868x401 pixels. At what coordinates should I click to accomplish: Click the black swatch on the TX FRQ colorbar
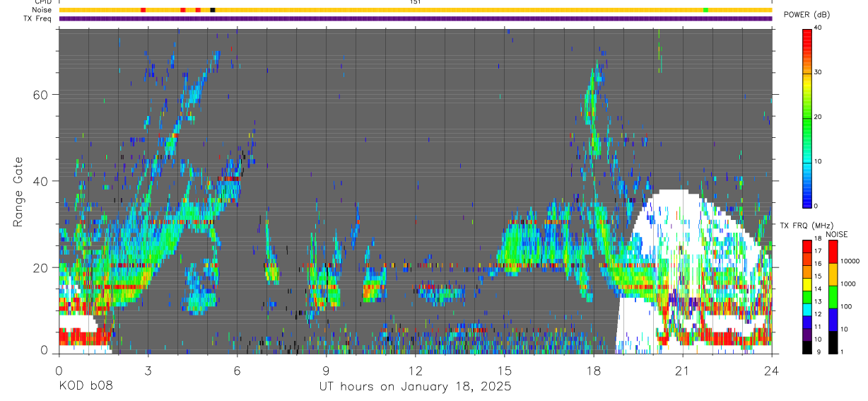pyautogui.click(x=807, y=348)
